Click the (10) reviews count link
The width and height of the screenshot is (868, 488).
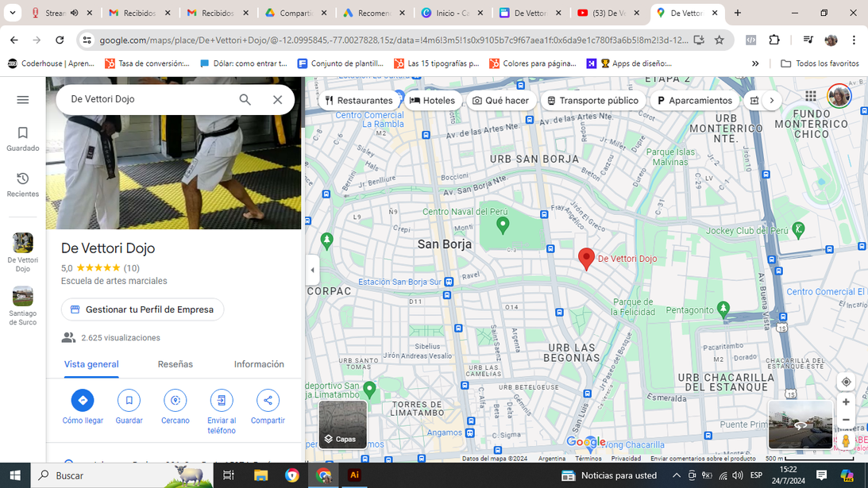[131, 268]
